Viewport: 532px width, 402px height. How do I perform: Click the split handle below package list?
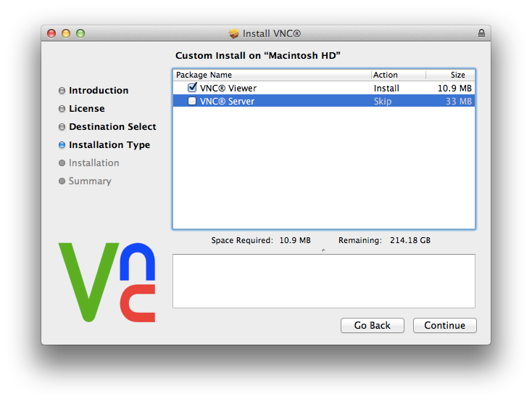pos(323,250)
